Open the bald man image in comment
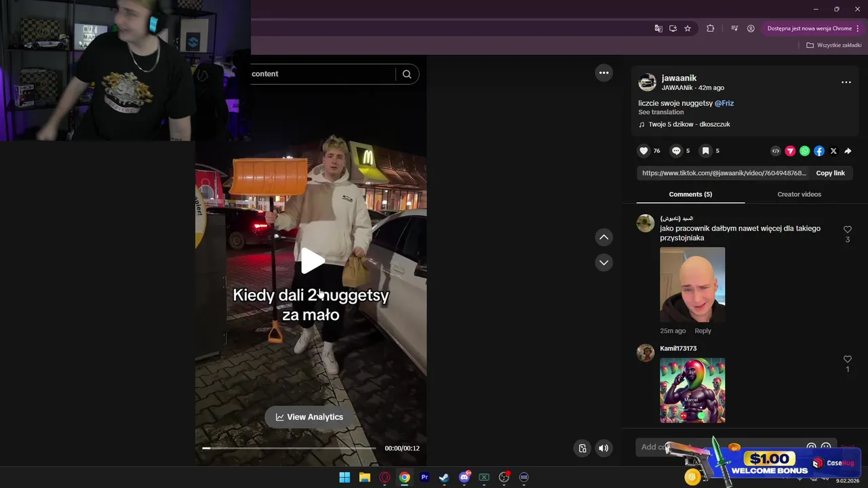Image resolution: width=868 pixels, height=488 pixels. (x=692, y=285)
